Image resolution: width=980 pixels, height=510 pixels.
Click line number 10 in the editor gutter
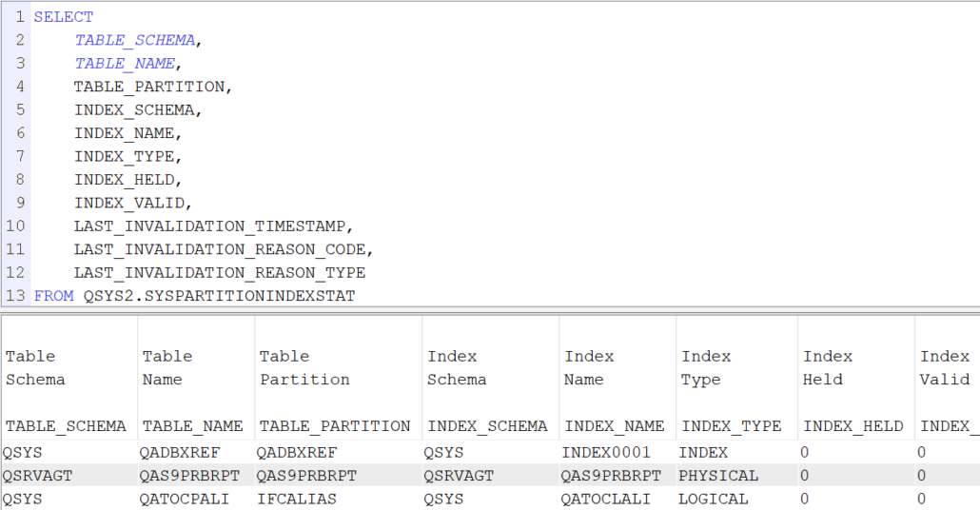(x=15, y=226)
